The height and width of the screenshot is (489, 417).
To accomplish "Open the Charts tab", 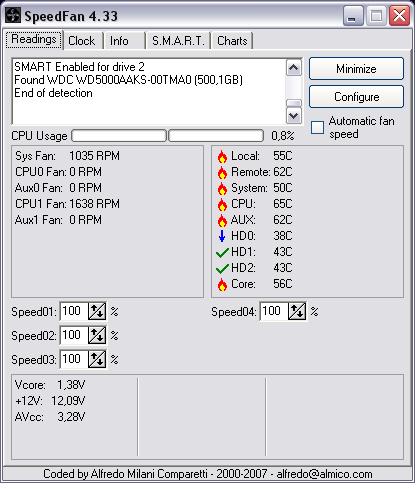I will 232,41.
